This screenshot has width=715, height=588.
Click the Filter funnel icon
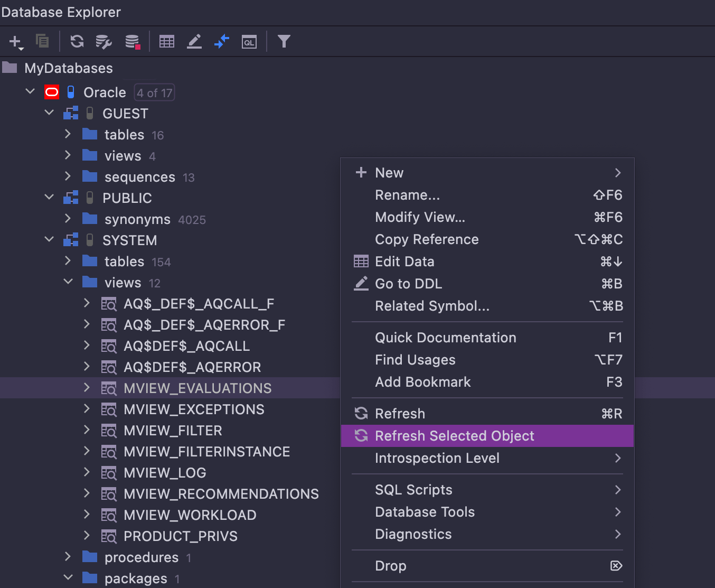click(x=284, y=41)
